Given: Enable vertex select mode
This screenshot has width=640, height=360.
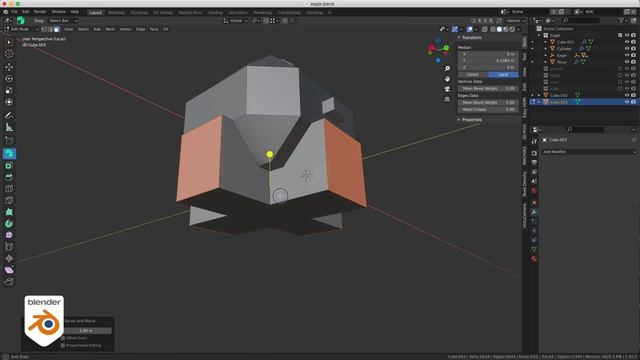Looking at the screenshot, I should coord(44,29).
